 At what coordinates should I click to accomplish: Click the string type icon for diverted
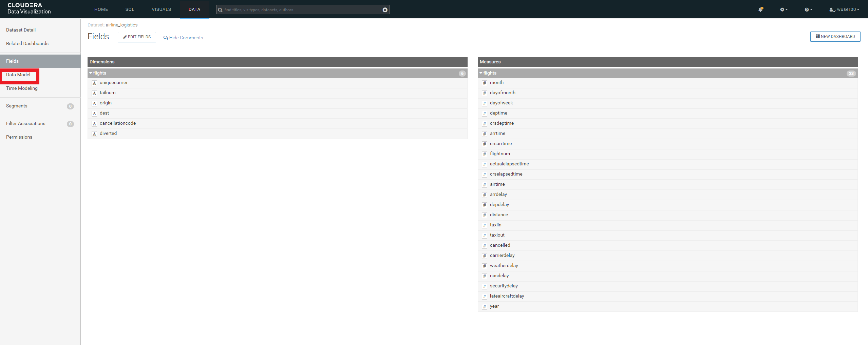94,134
